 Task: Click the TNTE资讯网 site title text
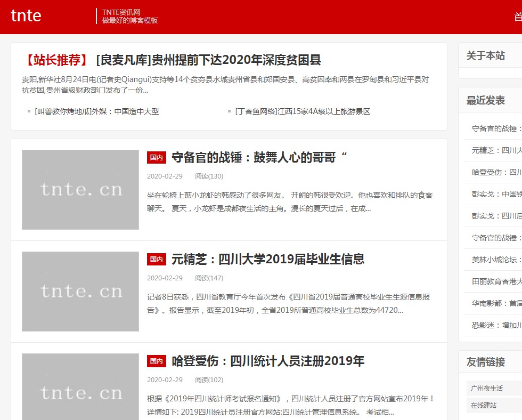coord(121,12)
